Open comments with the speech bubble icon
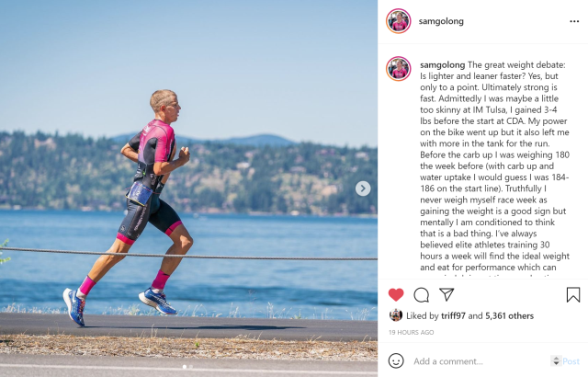This screenshot has height=377, width=588. [x=421, y=295]
